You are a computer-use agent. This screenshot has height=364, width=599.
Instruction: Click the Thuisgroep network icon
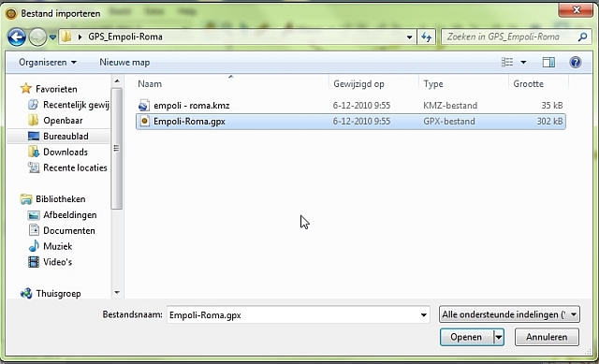tap(26, 293)
